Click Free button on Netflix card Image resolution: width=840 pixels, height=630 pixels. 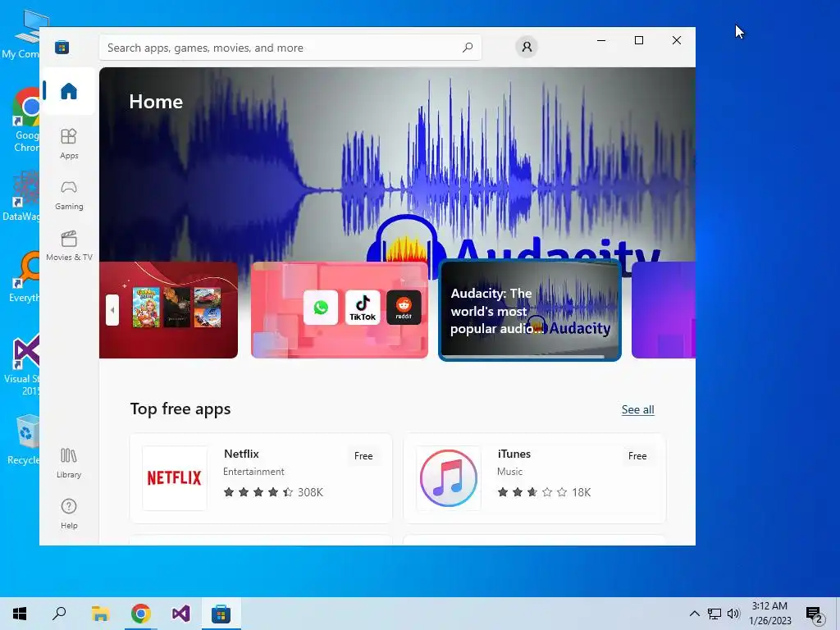pyautogui.click(x=363, y=456)
